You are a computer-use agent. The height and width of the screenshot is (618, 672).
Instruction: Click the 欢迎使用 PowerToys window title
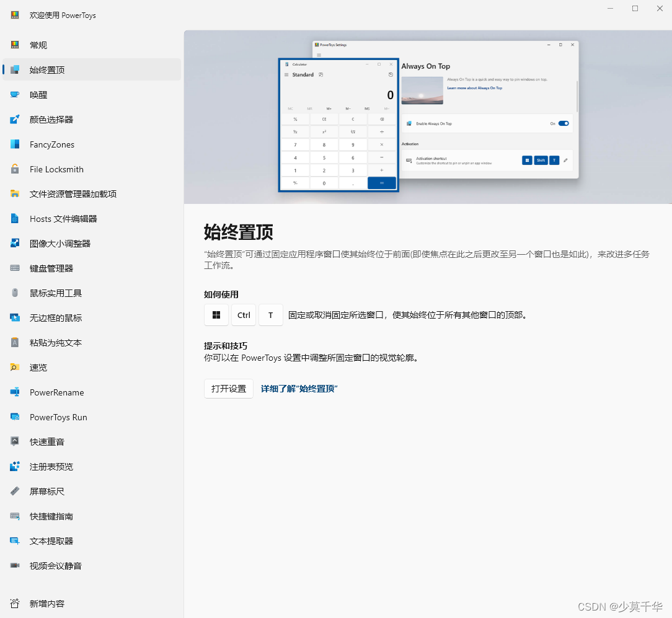(x=63, y=15)
